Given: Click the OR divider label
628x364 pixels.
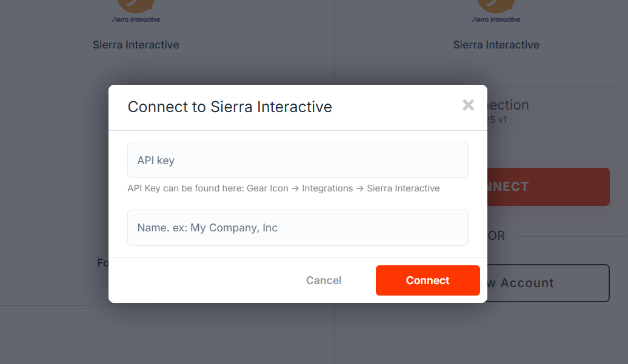Looking at the screenshot, I should point(496,236).
